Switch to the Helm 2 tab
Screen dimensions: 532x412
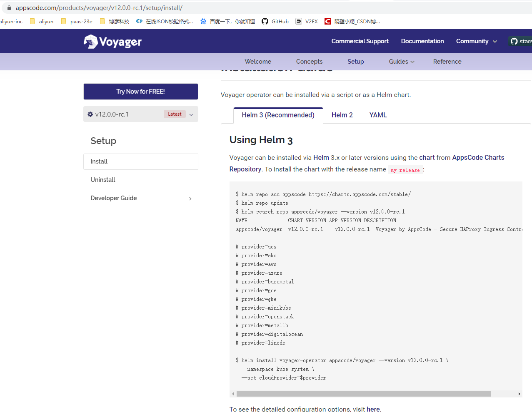click(x=342, y=115)
